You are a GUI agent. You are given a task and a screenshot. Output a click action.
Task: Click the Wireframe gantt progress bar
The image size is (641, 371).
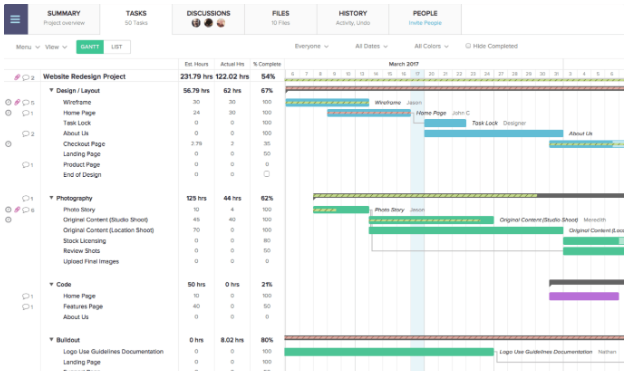pyautogui.click(x=327, y=103)
